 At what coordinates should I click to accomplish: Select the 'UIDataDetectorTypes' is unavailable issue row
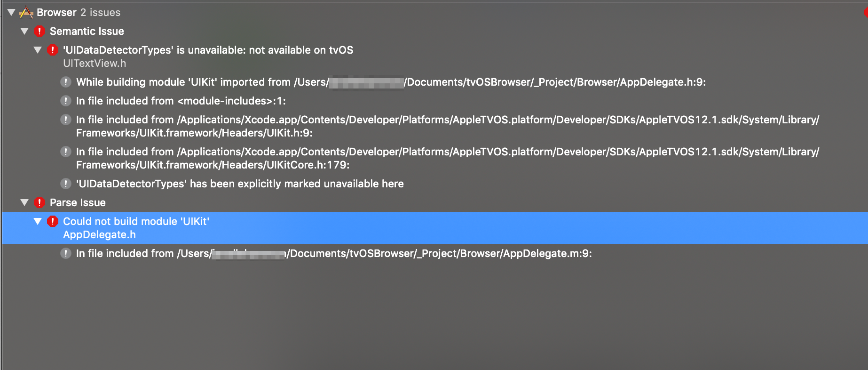coord(207,49)
